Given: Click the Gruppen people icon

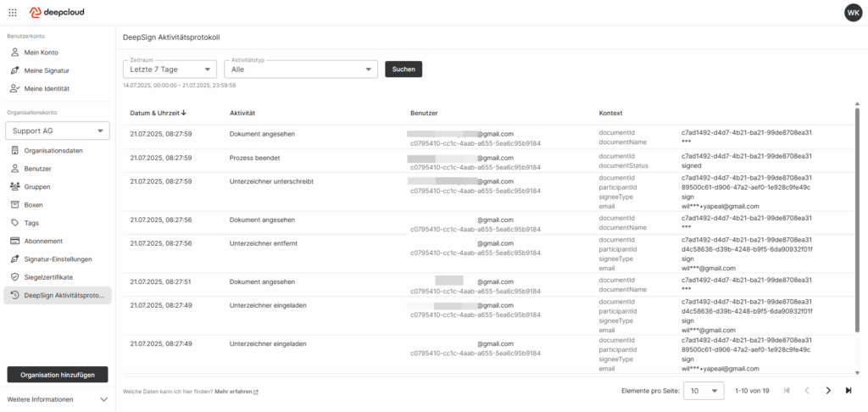Looking at the screenshot, I should (15, 187).
